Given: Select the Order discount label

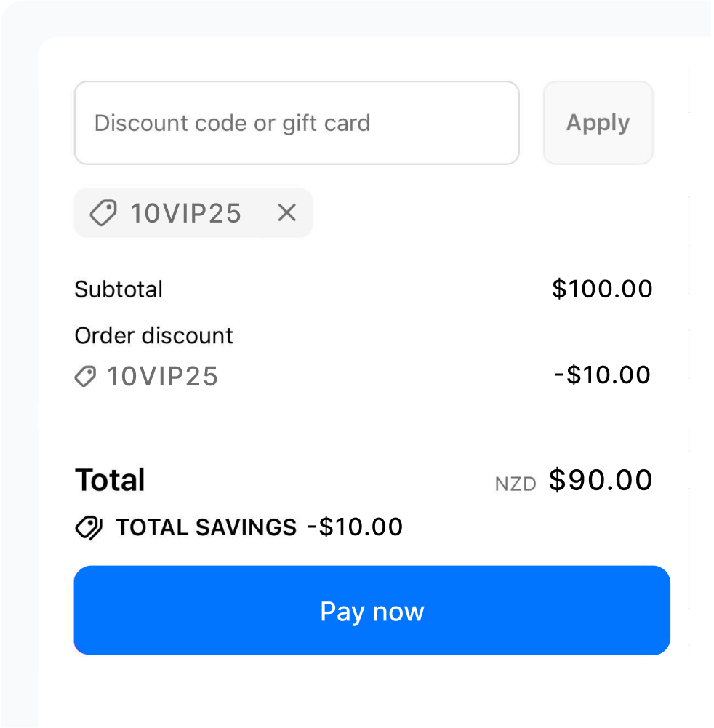Looking at the screenshot, I should (x=153, y=335).
